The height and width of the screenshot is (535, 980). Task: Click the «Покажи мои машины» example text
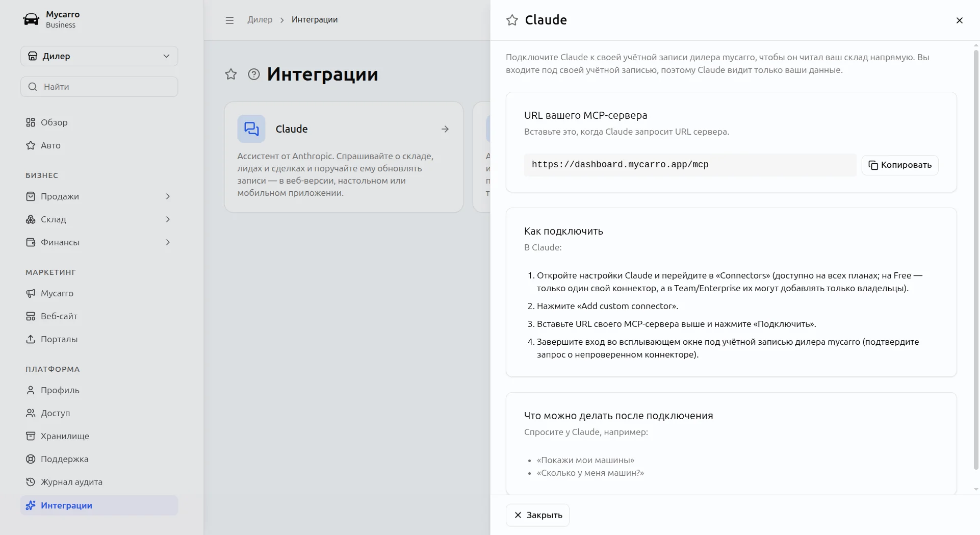[x=585, y=460]
